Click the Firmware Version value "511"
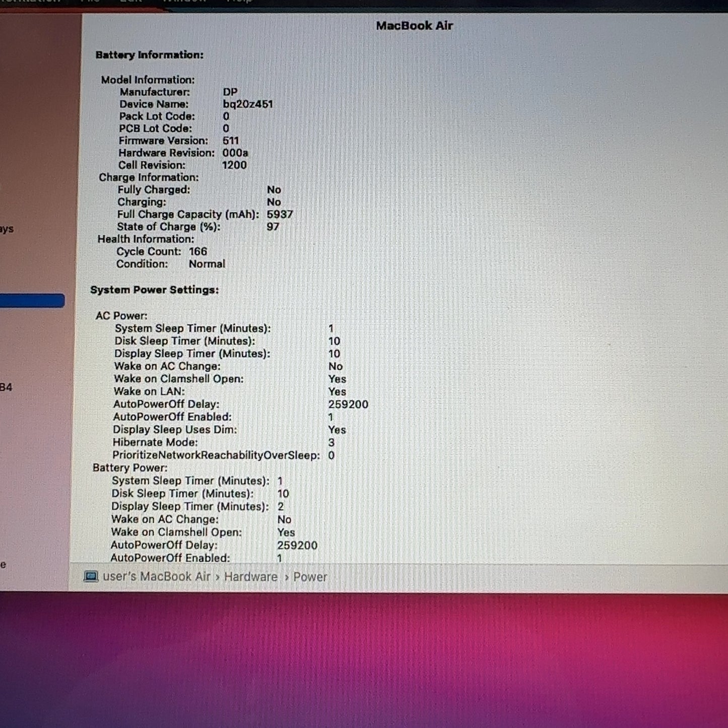The image size is (728, 728). coord(231,141)
